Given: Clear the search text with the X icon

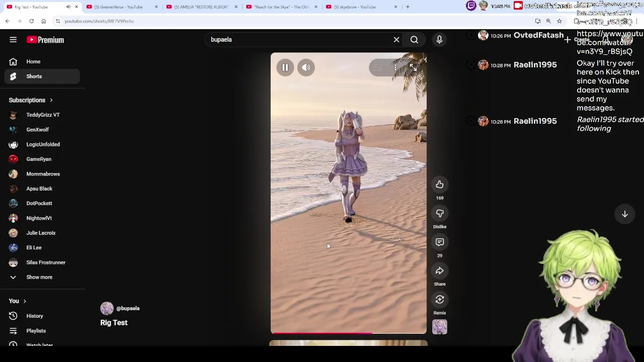Looking at the screenshot, I should click(x=396, y=40).
